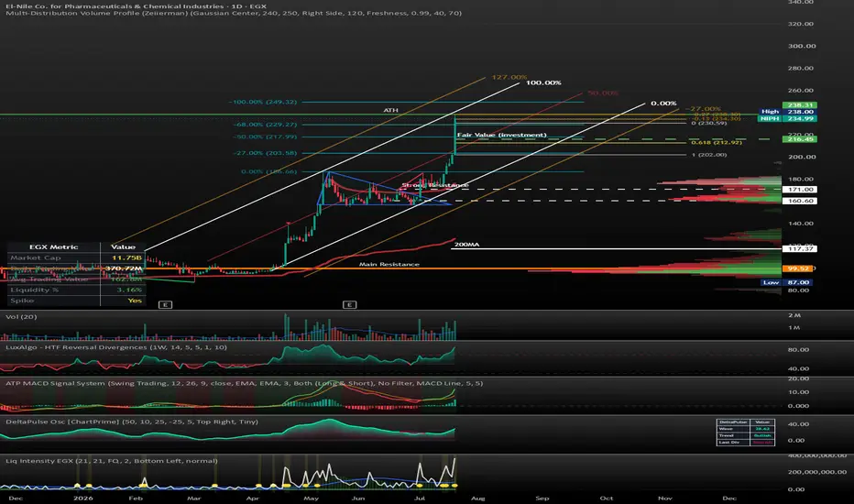Select the white 0.00% channel label

(663, 103)
